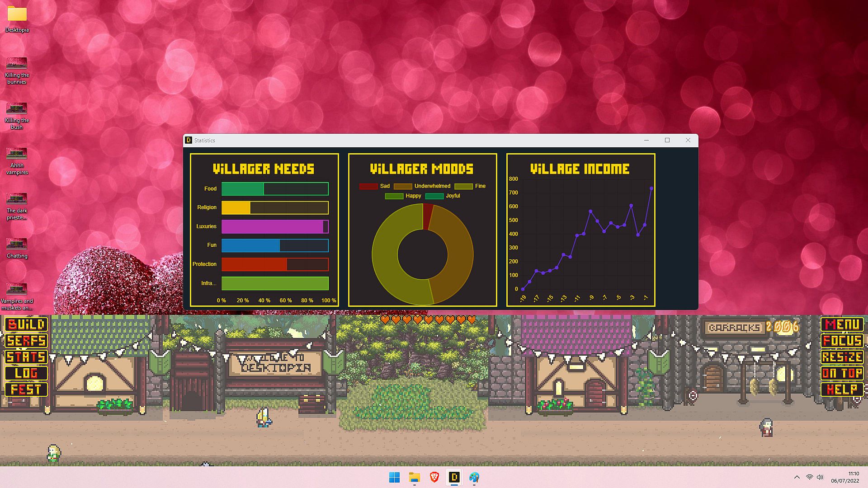Open the Desktopia app in taskbar
Viewport: 868px width, 488px height.
point(454,477)
